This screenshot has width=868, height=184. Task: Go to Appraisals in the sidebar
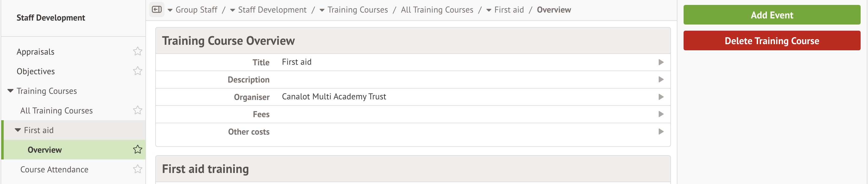[x=35, y=52]
